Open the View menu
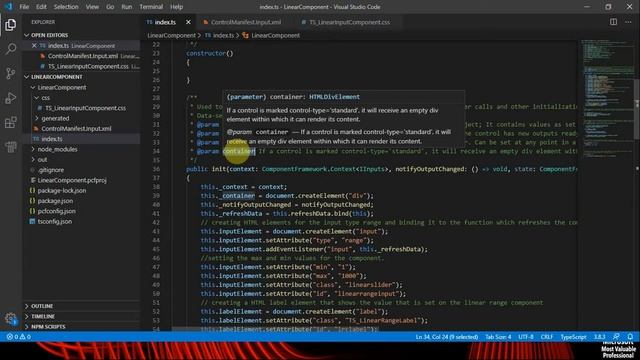The height and width of the screenshot is (360, 640). 92,7
